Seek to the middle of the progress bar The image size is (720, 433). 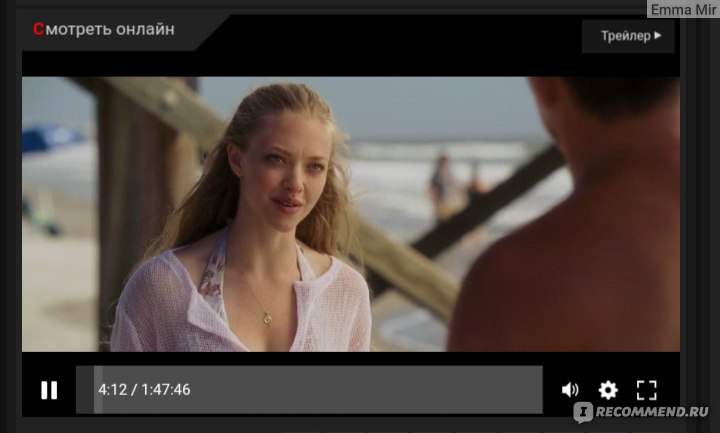[309, 390]
